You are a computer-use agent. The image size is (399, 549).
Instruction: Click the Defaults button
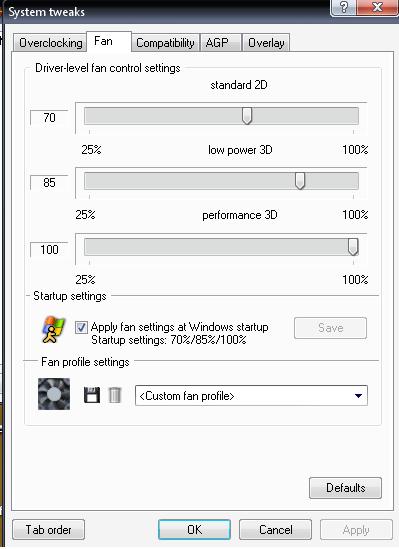tap(345, 488)
